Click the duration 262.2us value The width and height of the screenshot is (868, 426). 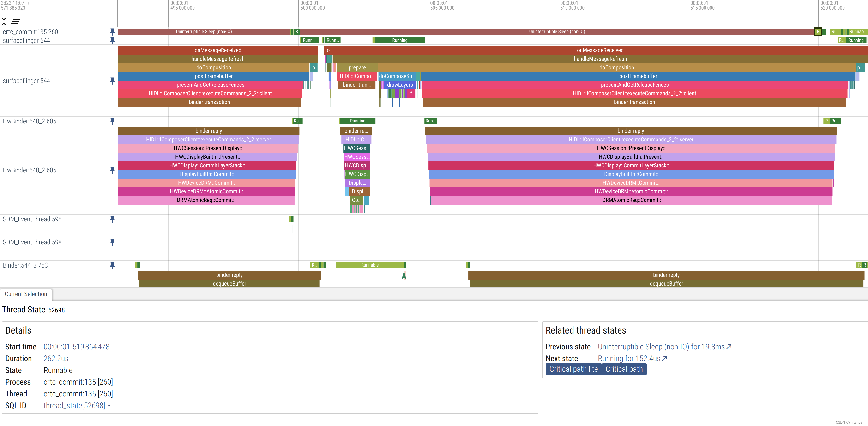pos(56,359)
